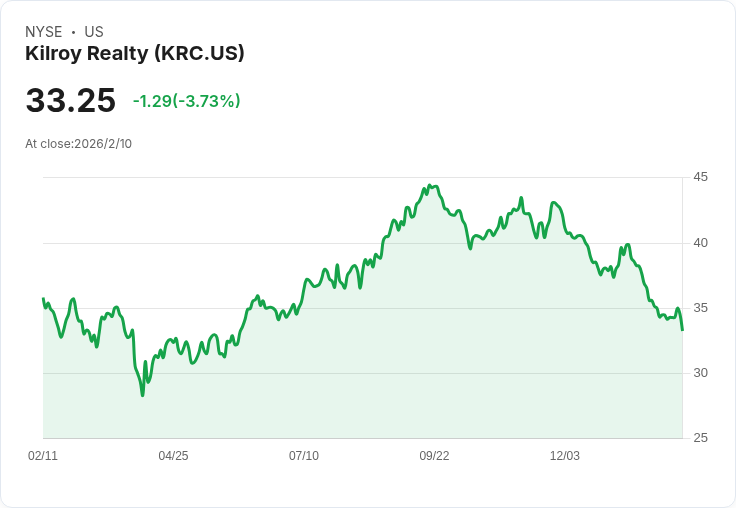736x508 pixels.
Task: Click the 04/25 date on x-axis
Action: tap(173, 456)
